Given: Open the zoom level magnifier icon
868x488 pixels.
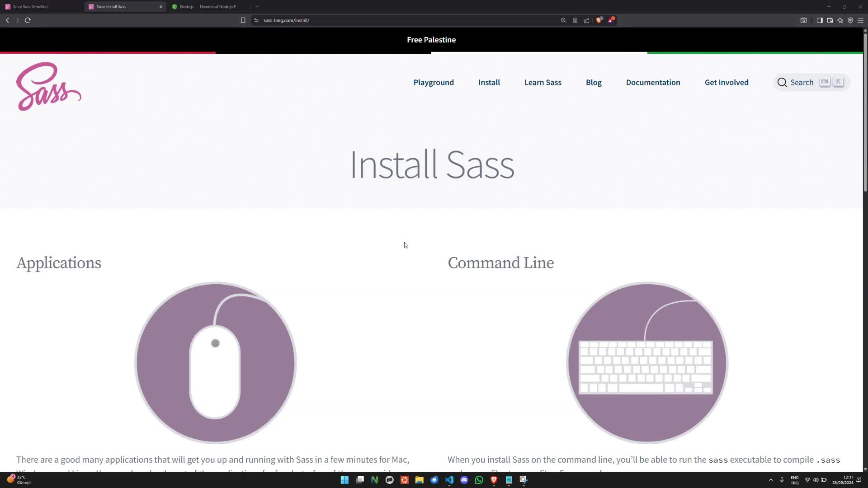Looking at the screenshot, I should [563, 20].
